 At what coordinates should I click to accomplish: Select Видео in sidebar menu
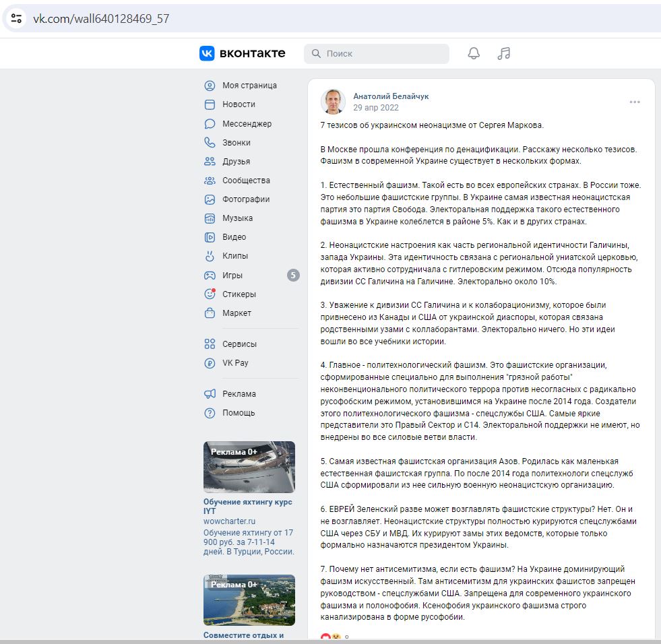234,237
